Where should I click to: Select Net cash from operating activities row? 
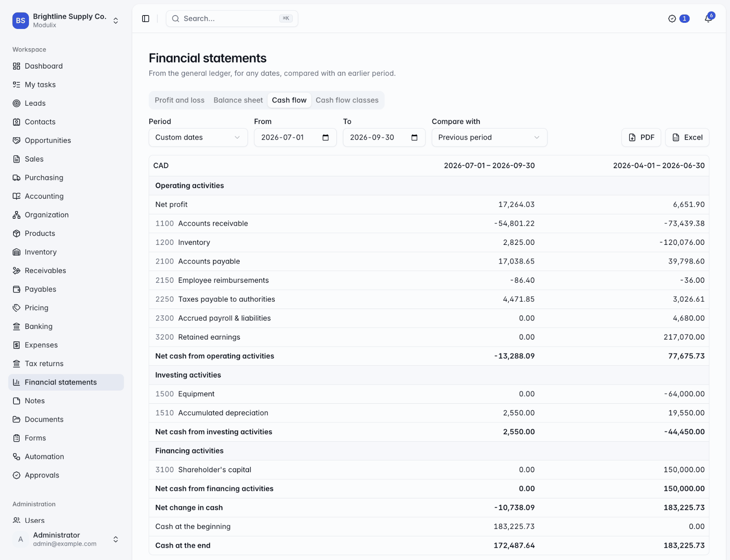[x=429, y=356]
